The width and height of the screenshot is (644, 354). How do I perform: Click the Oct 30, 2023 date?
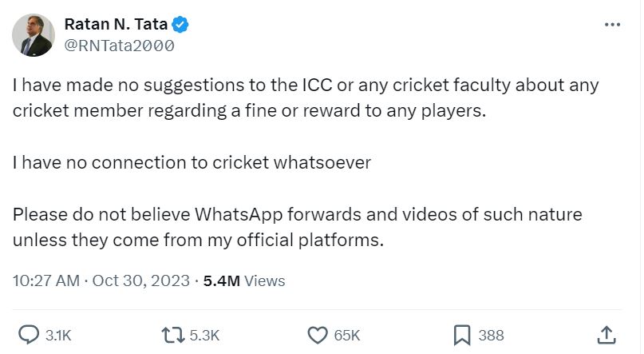[x=141, y=280]
